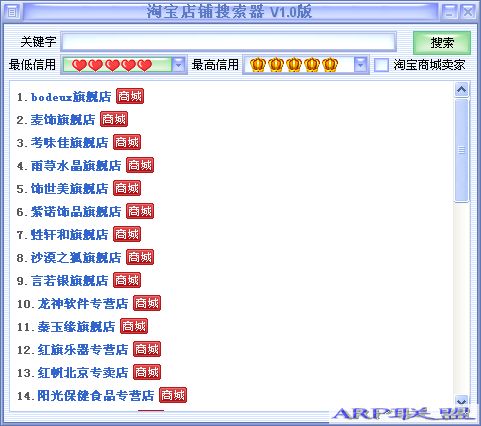Open the 牲轩和旗舰店 shop link
Image resolution: width=481 pixels, height=426 pixels.
click(70, 235)
